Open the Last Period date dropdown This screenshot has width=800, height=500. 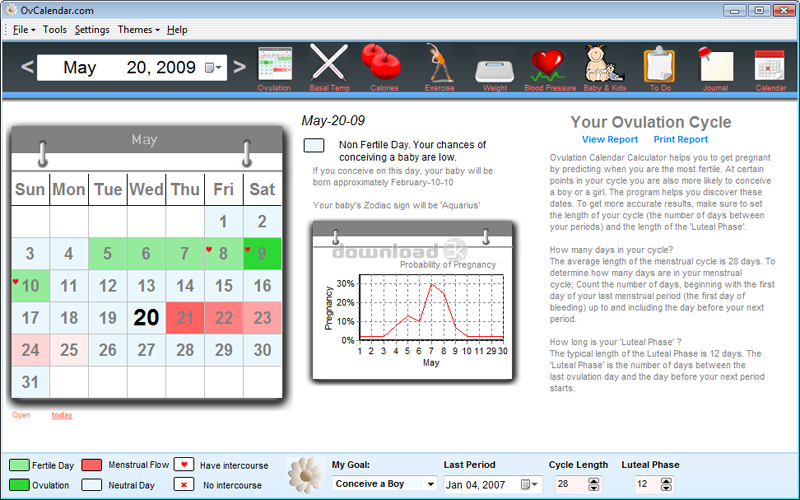(x=529, y=484)
